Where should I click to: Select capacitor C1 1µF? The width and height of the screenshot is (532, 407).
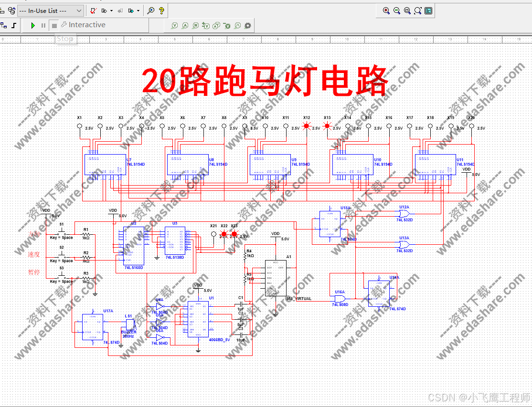[241, 305]
